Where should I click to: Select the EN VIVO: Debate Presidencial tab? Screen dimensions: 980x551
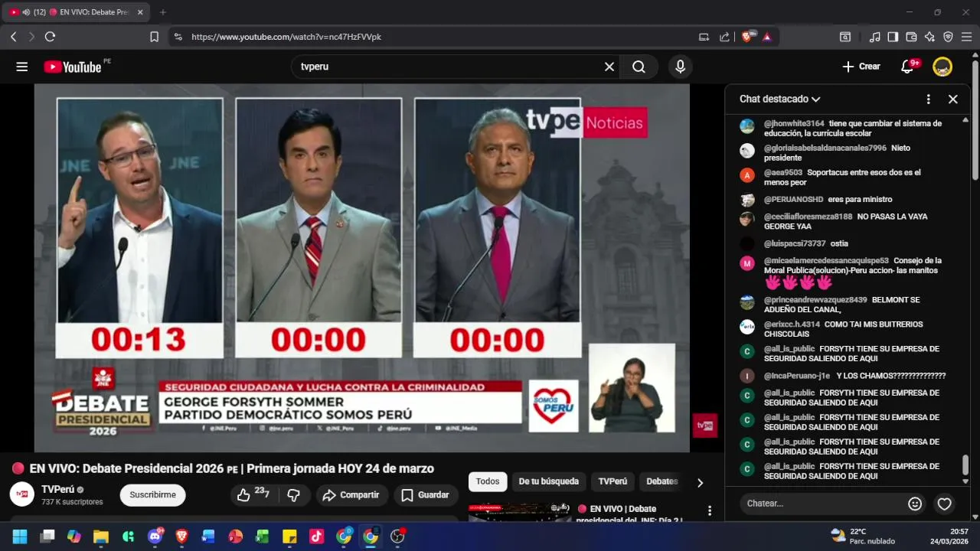tap(77, 12)
